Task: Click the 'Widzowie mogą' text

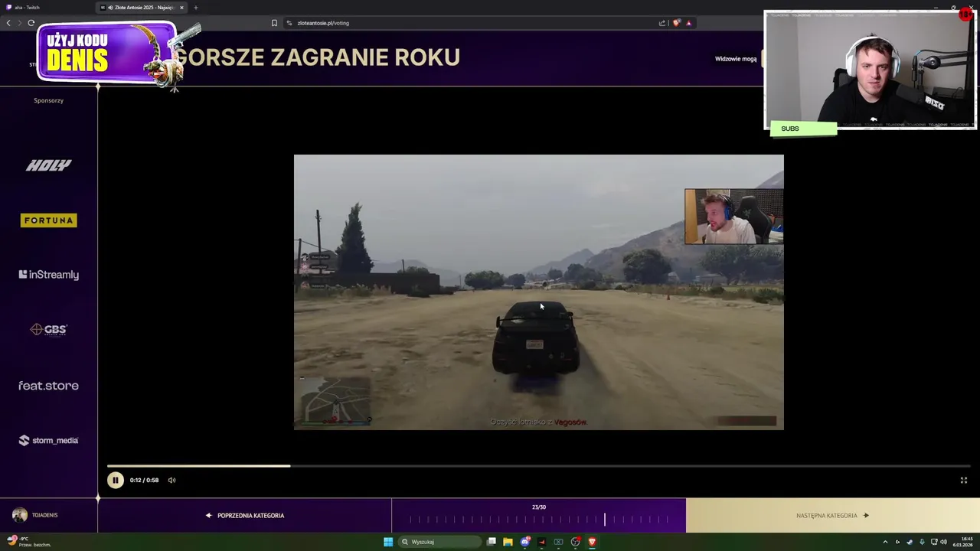Action: point(736,59)
